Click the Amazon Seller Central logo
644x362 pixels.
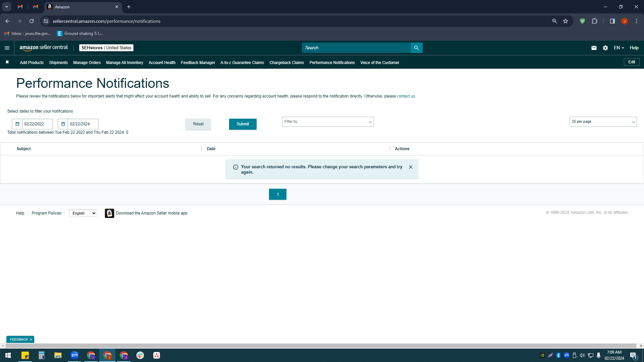point(44,48)
